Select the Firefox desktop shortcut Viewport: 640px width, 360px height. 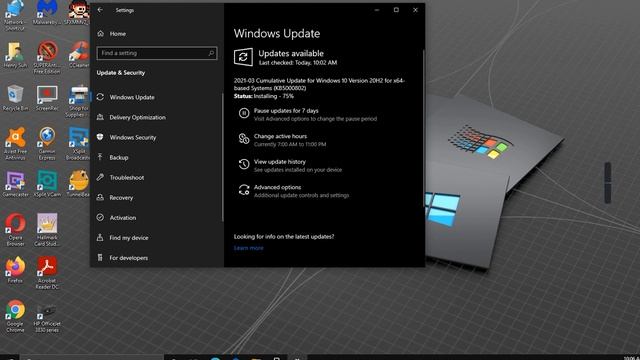tap(15, 269)
